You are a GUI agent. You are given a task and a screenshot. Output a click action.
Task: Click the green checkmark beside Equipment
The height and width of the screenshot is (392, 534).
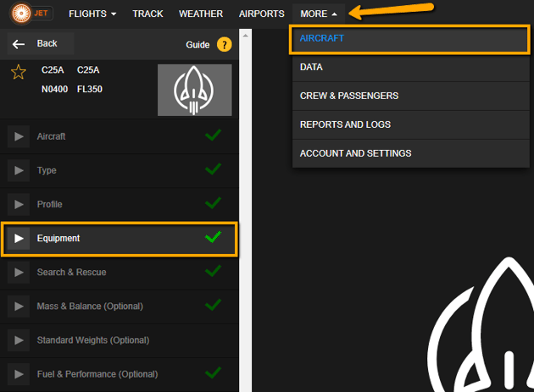click(213, 238)
